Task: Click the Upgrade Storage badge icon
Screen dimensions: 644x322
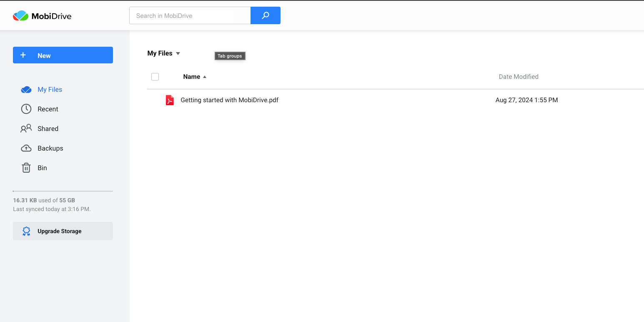Action: pos(26,231)
